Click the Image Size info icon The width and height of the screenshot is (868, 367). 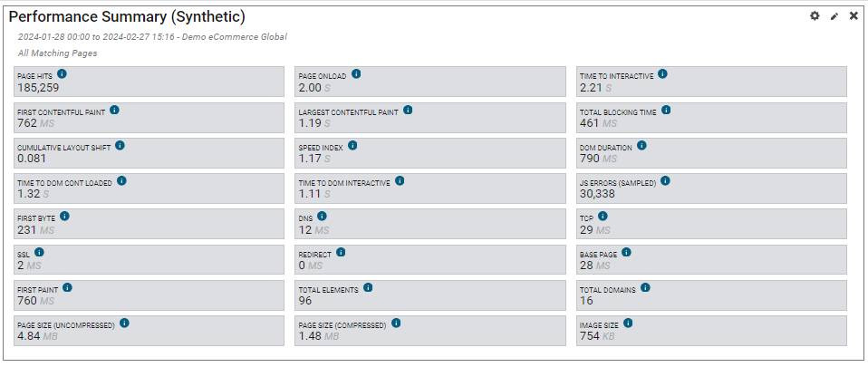coord(628,323)
